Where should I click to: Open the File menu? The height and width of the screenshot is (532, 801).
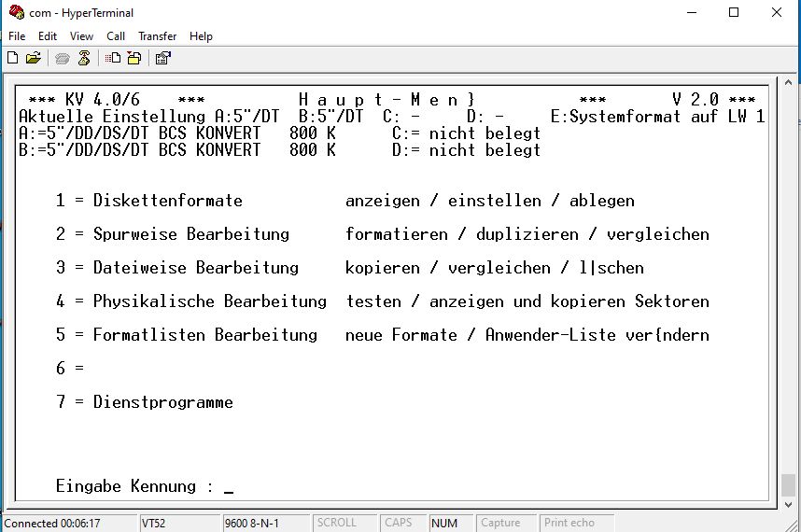tap(17, 36)
